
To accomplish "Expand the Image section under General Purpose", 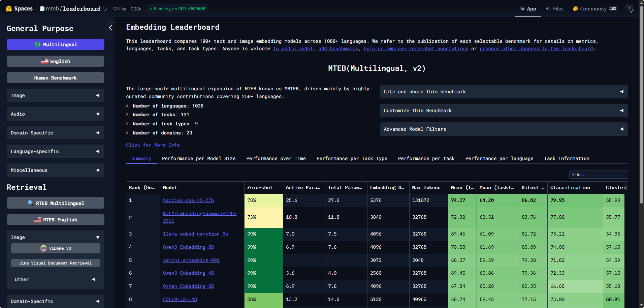I will click(56, 95).
